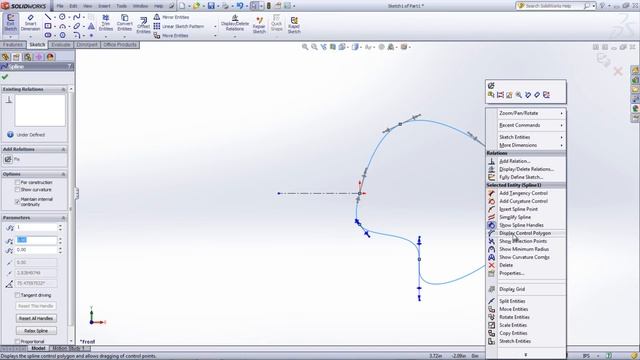Collapse Parameters section

coord(63,218)
